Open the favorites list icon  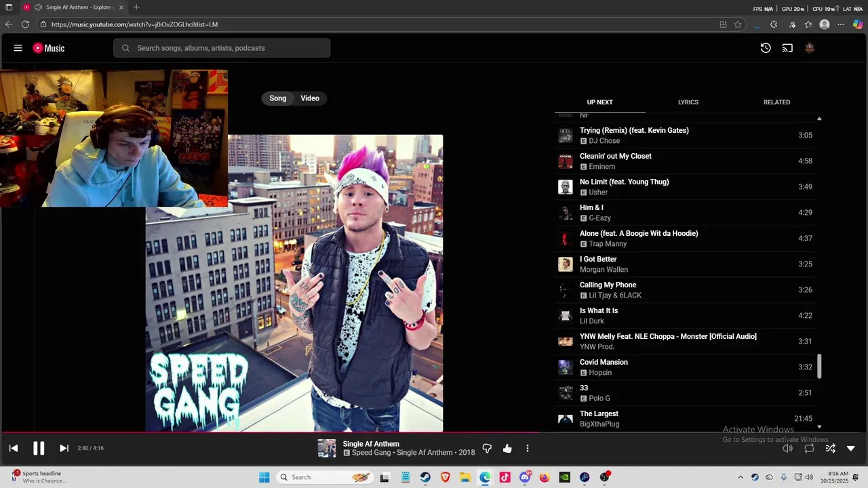click(808, 24)
